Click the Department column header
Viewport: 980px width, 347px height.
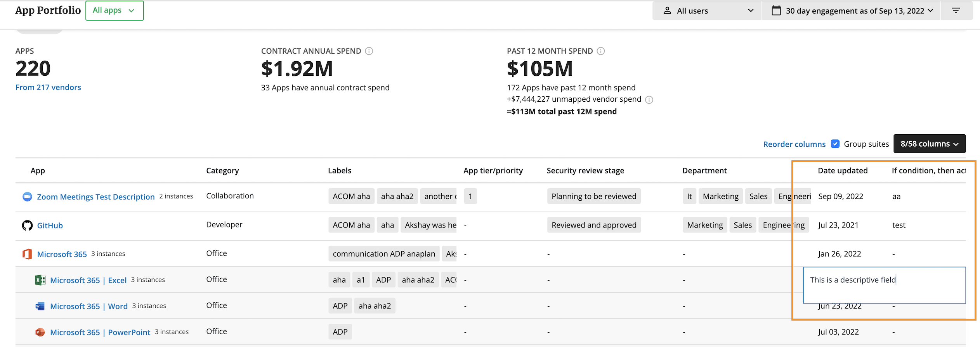[704, 170]
